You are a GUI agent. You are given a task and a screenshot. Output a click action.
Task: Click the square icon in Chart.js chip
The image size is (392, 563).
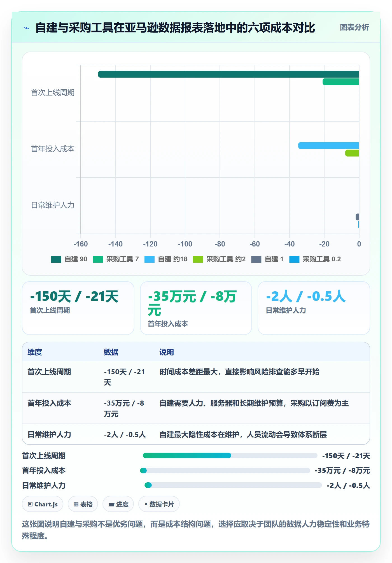30,504
